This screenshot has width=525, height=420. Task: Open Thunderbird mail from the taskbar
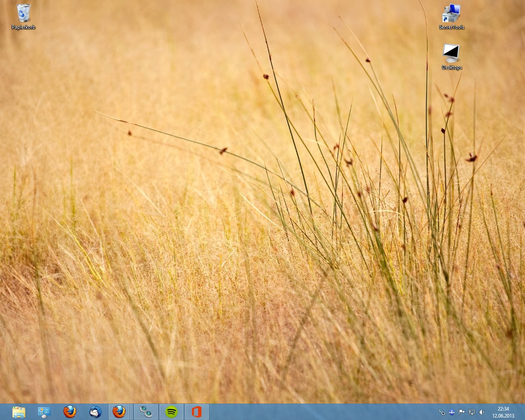click(95, 412)
